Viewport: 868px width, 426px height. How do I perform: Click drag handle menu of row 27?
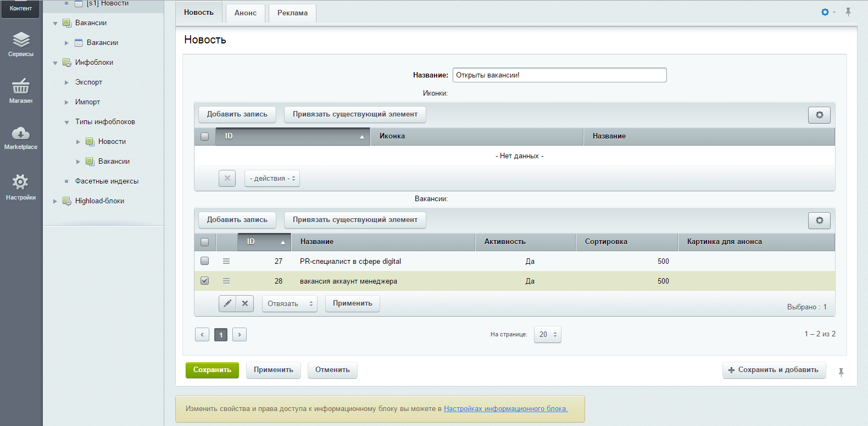tap(226, 262)
